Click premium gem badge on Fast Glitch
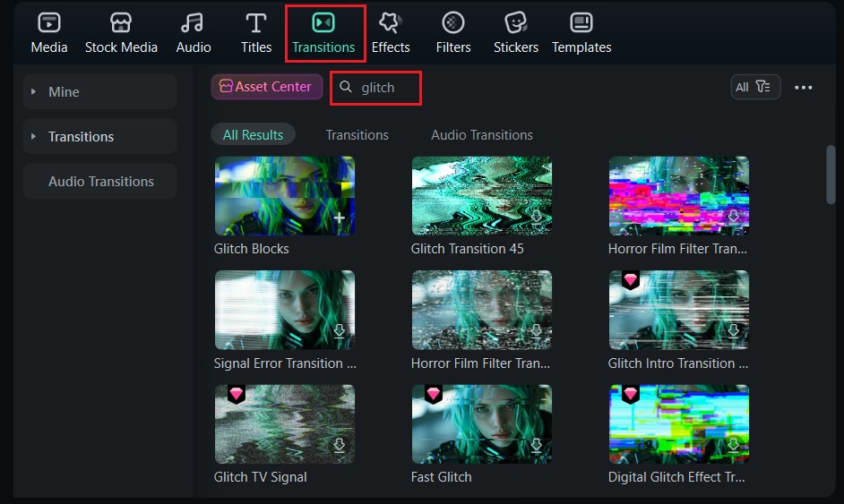 pos(434,394)
